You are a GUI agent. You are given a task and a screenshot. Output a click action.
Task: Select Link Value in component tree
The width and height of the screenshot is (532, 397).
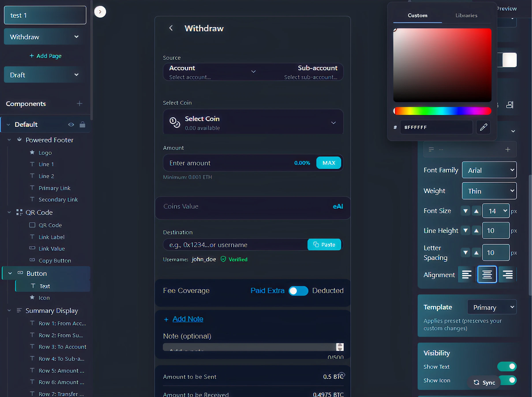point(52,248)
